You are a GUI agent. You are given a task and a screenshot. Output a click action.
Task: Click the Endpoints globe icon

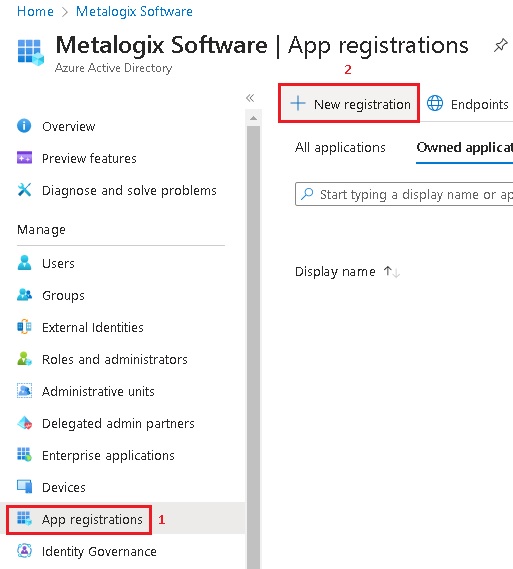(x=435, y=103)
